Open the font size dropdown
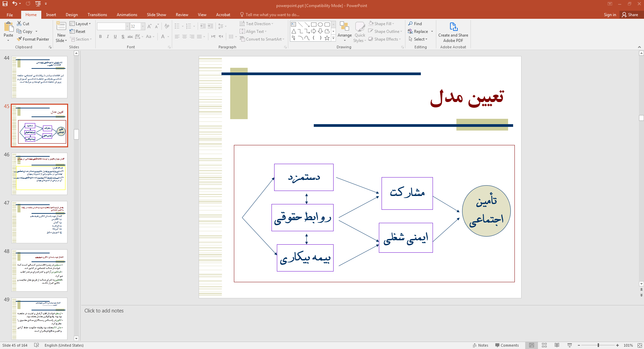The width and height of the screenshot is (644, 349). [x=143, y=27]
